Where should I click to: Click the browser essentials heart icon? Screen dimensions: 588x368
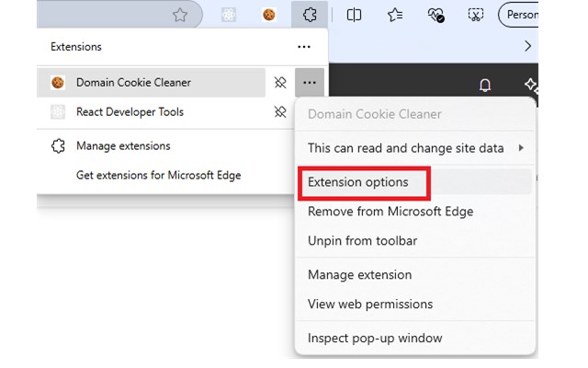click(435, 15)
